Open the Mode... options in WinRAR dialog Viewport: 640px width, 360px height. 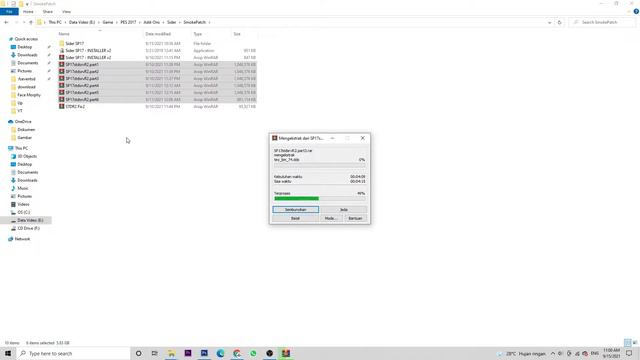pyautogui.click(x=331, y=218)
